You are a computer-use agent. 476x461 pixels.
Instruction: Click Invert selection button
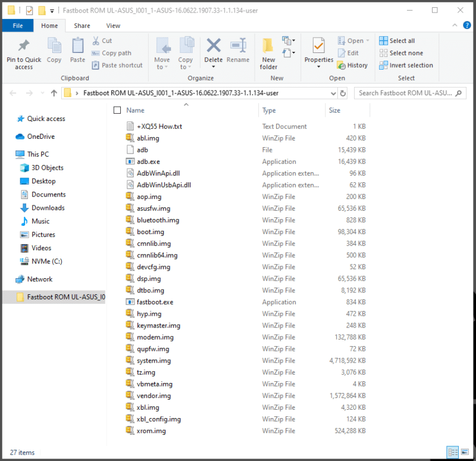pos(411,66)
